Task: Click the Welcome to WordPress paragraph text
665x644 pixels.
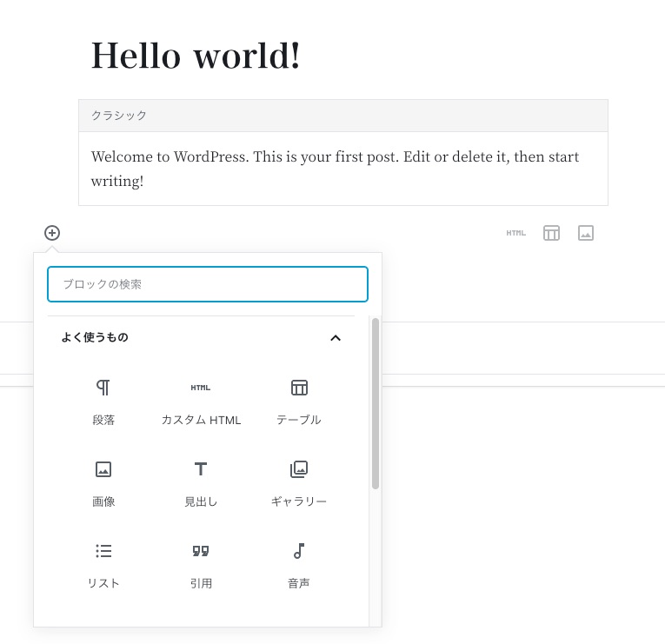Action: (x=335, y=169)
